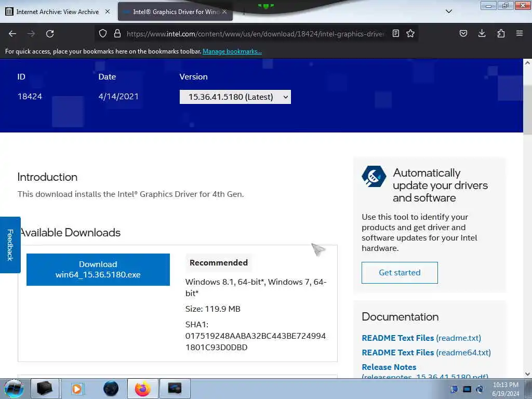Click the Get started button
Screen dimensions: 532x399
click(400, 272)
